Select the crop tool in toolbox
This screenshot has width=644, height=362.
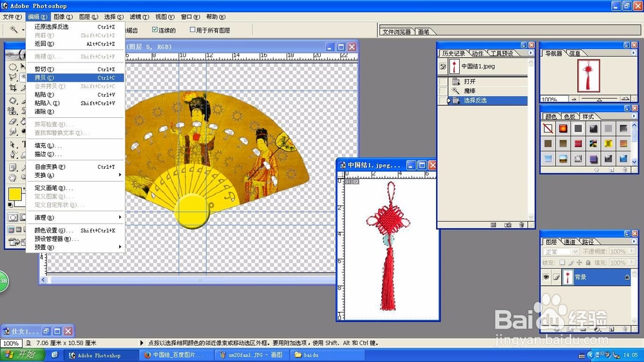(x=13, y=88)
